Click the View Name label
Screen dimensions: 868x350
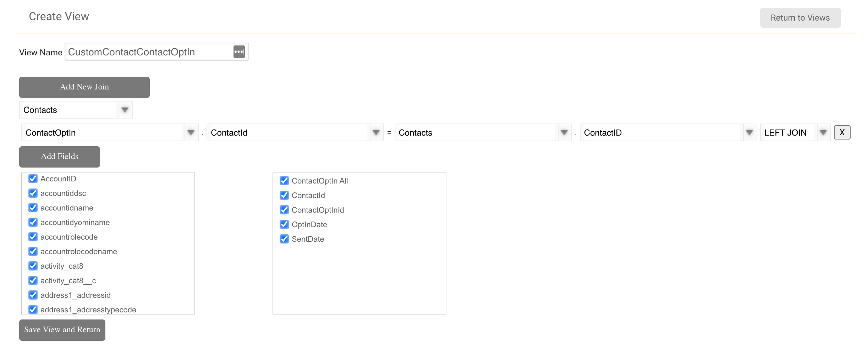point(40,53)
